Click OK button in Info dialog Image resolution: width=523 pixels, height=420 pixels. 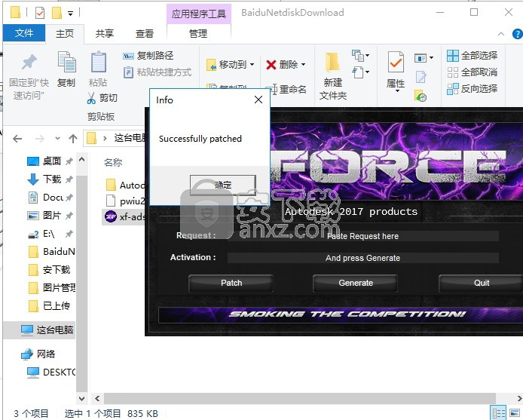point(223,185)
